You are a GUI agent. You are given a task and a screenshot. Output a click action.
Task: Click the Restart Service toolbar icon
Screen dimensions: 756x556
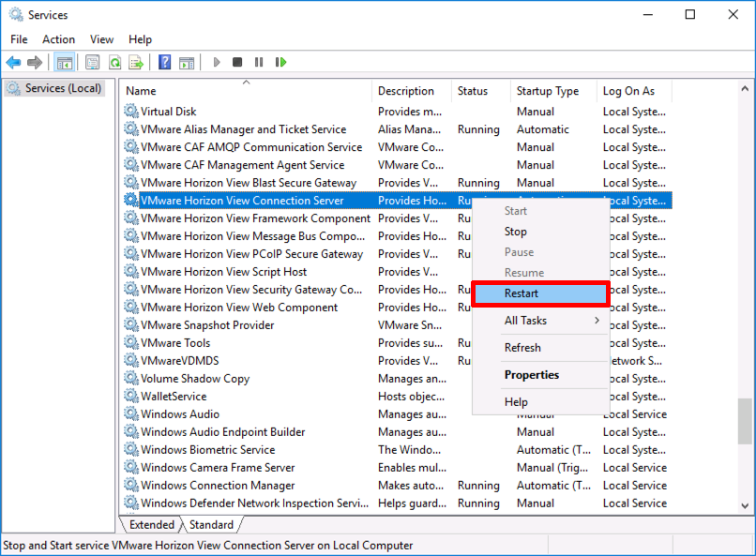click(x=280, y=62)
